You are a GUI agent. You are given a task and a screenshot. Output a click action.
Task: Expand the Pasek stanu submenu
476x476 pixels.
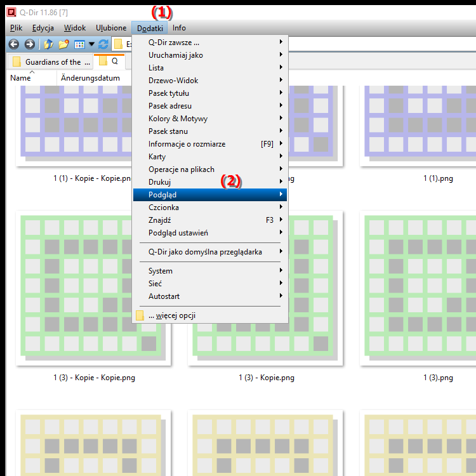[x=210, y=131]
